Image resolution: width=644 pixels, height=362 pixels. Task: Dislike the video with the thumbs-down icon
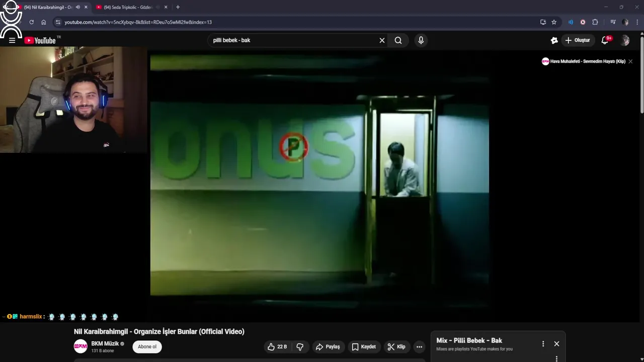(x=300, y=346)
